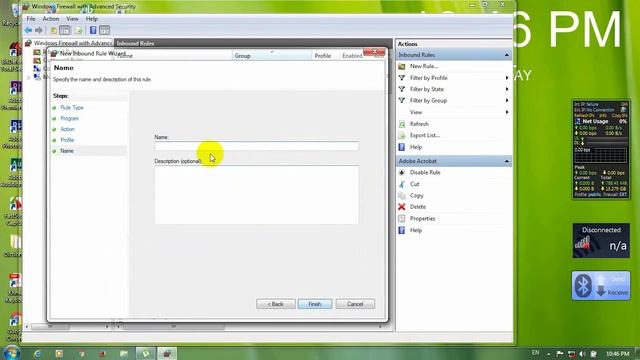Expand the last collapsed console tree node

pyautogui.click(x=29, y=77)
